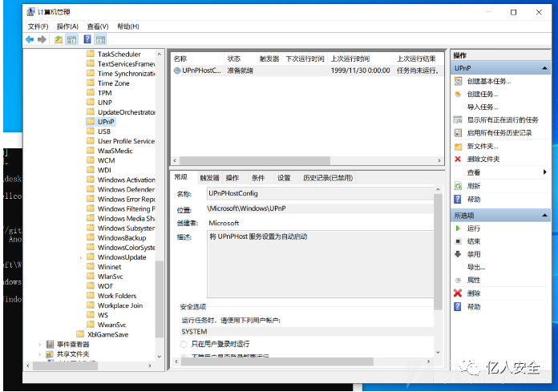
Task: Open the 文件(F) menu
Action: 38,26
